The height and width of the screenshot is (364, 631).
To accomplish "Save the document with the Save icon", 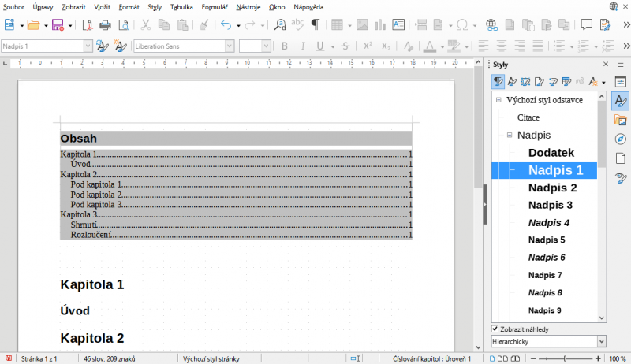I will coord(58,25).
